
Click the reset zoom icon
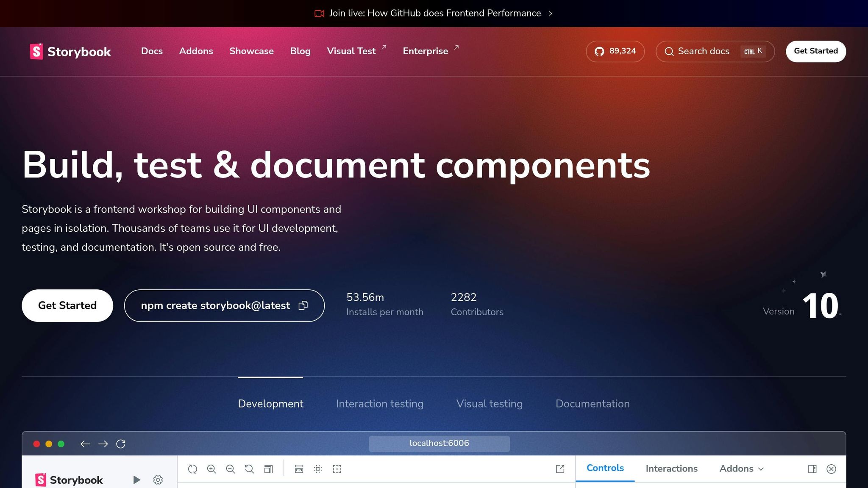(249, 469)
